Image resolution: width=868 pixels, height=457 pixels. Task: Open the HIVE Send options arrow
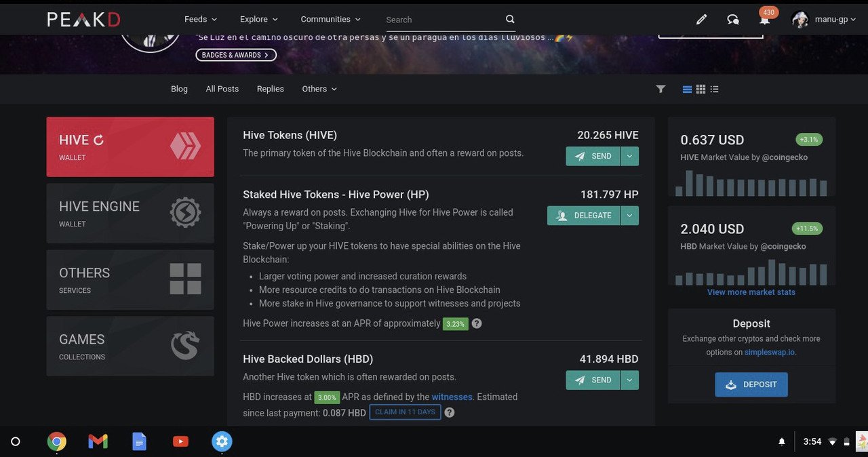(x=629, y=156)
